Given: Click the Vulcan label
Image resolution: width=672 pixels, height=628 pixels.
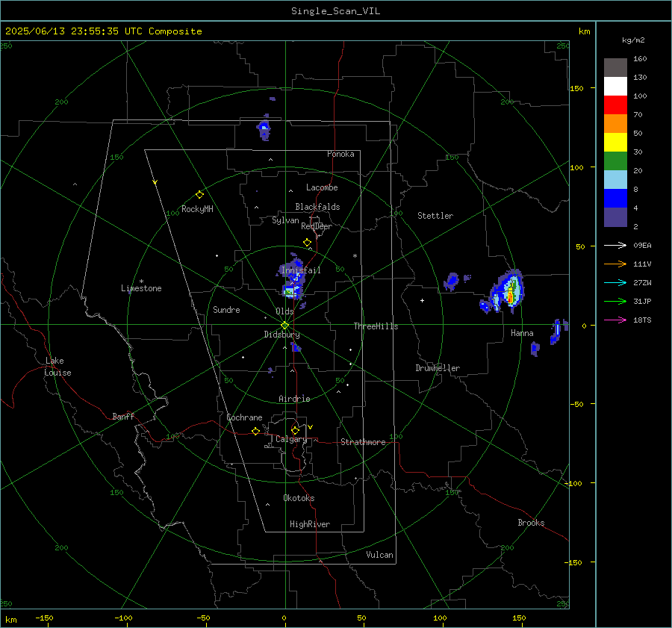Looking at the screenshot, I should tap(379, 555).
